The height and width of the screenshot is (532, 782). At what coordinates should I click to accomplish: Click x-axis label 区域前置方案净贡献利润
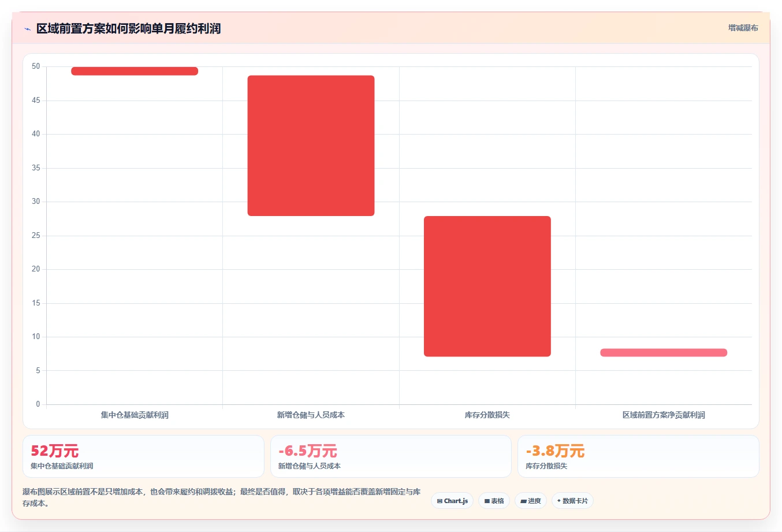click(664, 415)
